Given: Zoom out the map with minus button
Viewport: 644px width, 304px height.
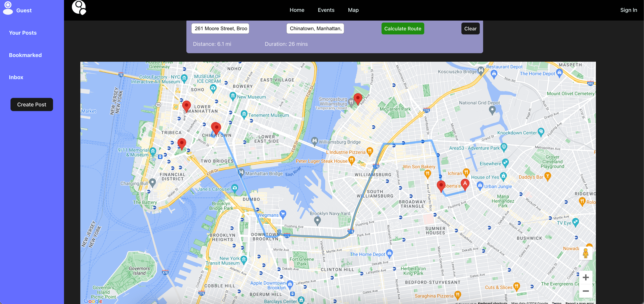Looking at the screenshot, I should click(586, 291).
